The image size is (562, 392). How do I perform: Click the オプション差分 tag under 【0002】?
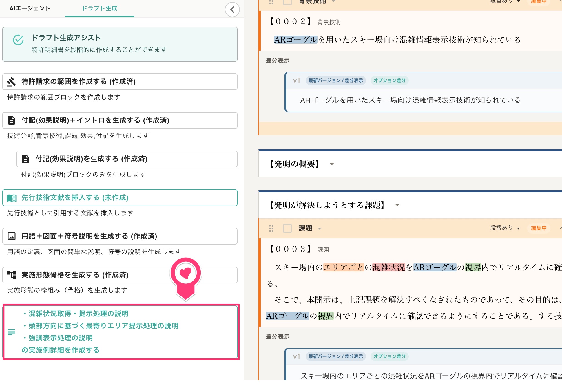(x=389, y=80)
